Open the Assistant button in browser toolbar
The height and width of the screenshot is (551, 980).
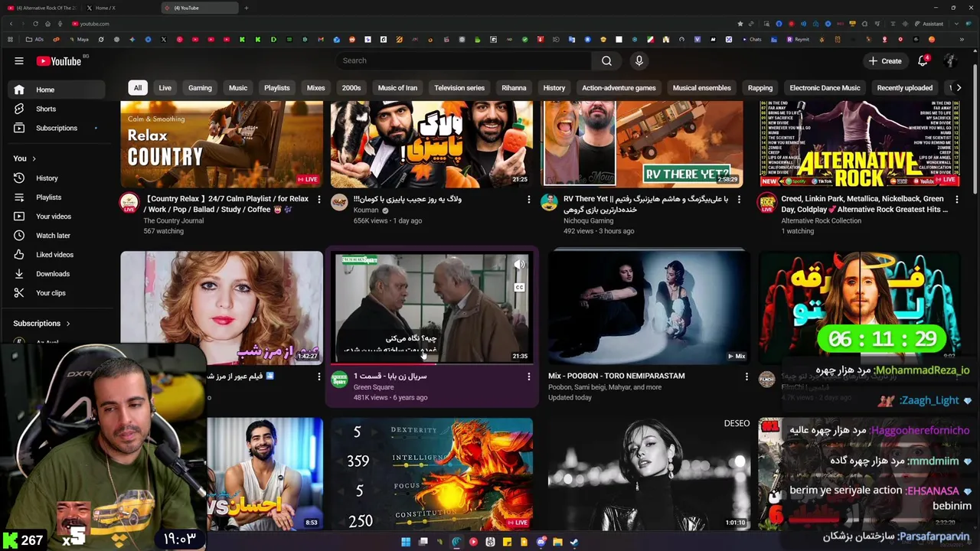pos(929,24)
